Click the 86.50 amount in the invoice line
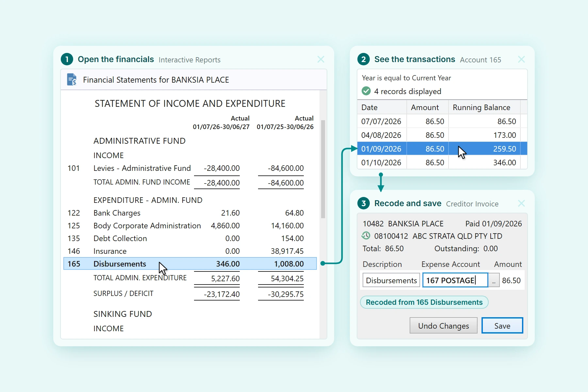Image resolution: width=588 pixels, height=392 pixels. click(x=511, y=280)
